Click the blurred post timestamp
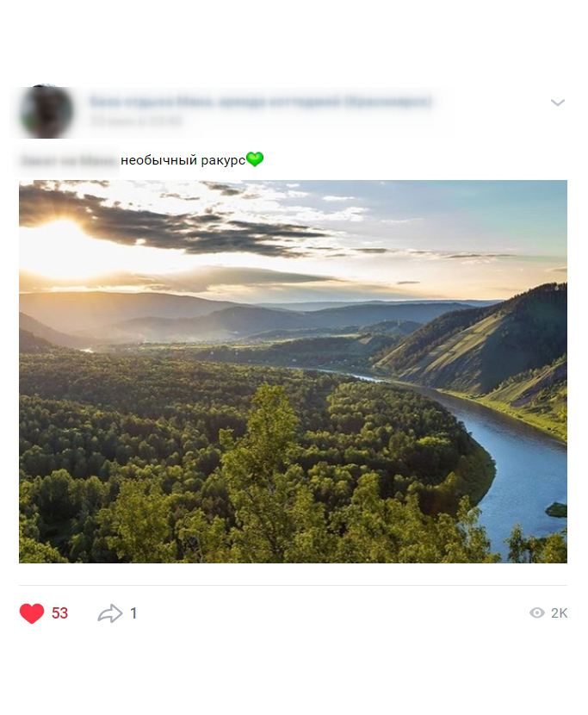 coord(136,121)
